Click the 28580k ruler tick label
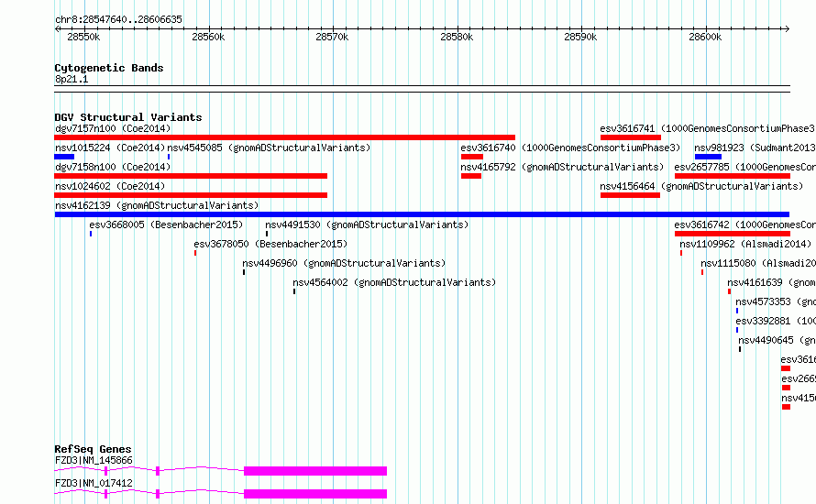Image resolution: width=816 pixels, height=504 pixels. (x=457, y=37)
